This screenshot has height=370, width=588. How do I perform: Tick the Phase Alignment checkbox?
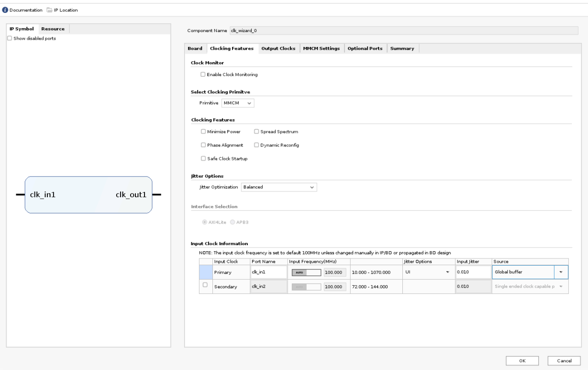coord(203,145)
